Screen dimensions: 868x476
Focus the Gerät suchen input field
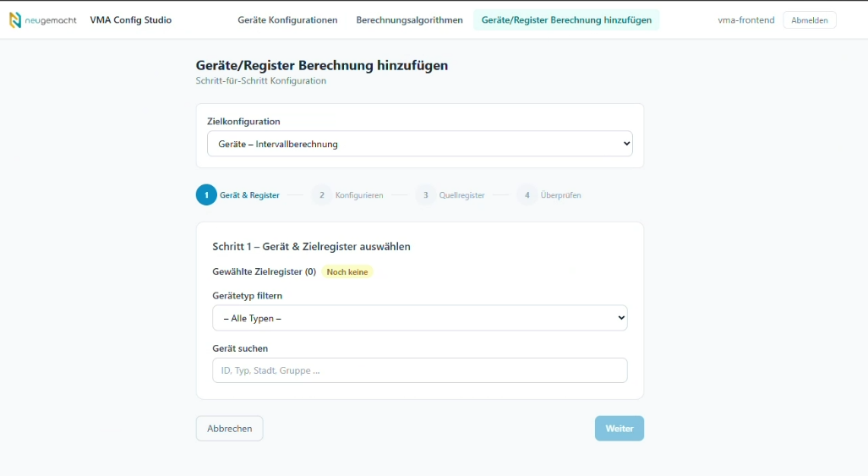click(x=419, y=370)
